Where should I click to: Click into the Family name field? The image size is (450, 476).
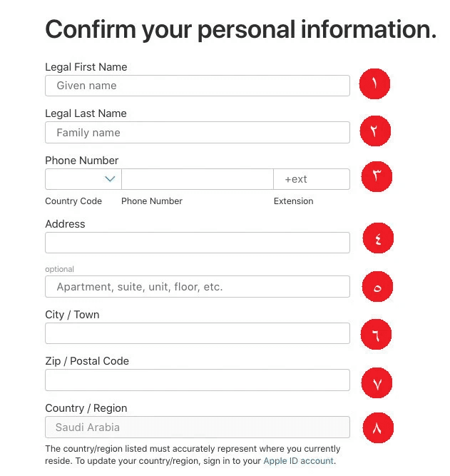[x=197, y=133]
